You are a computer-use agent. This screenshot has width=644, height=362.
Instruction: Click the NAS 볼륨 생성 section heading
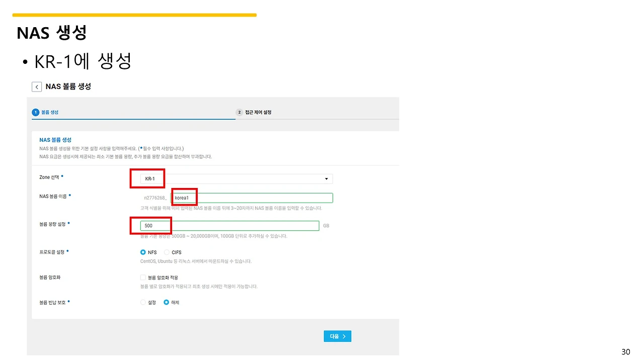click(55, 140)
